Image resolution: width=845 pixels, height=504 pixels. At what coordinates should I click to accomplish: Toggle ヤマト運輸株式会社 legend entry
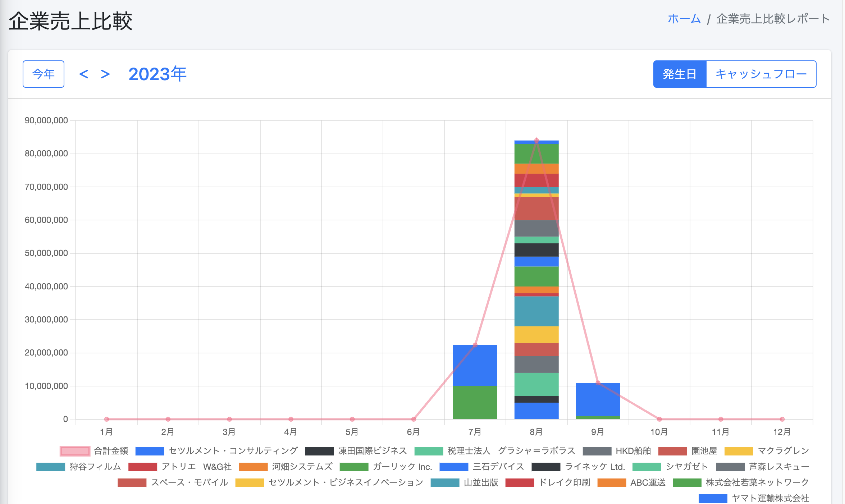pos(754,498)
